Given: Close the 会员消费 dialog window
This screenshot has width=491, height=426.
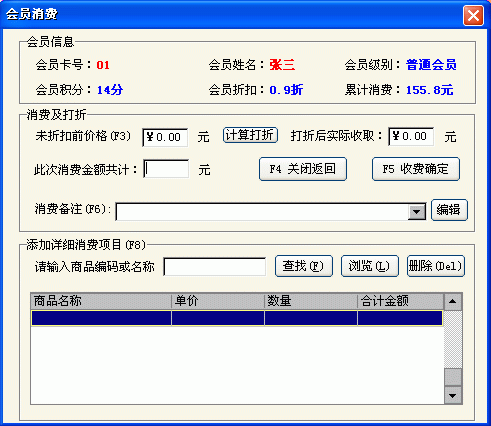Looking at the screenshot, I should pyautogui.click(x=473, y=15).
